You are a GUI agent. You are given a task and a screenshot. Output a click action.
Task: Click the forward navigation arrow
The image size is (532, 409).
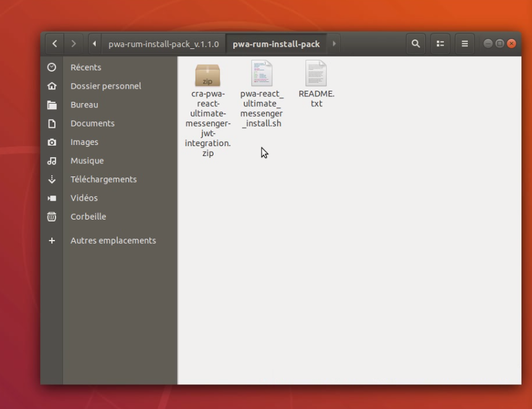(75, 44)
